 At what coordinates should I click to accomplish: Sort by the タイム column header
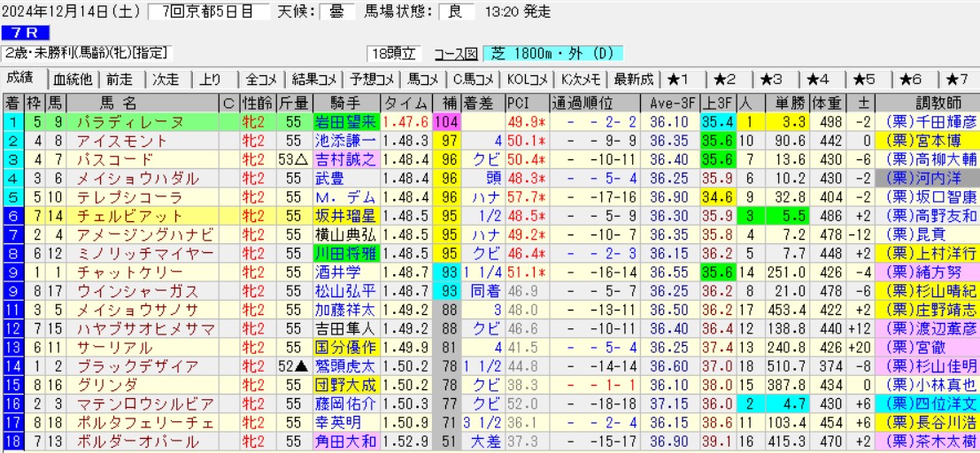coord(406,102)
